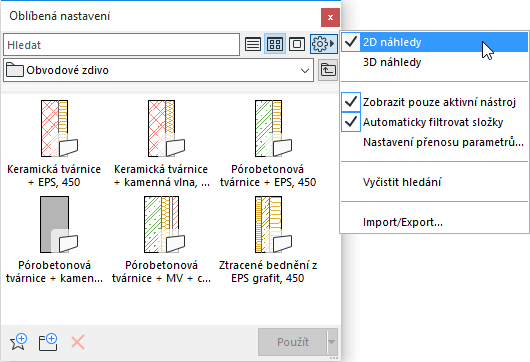Select Pórobetonová tvárnice + MV favorite
This screenshot has height=362, width=530.
tap(161, 240)
